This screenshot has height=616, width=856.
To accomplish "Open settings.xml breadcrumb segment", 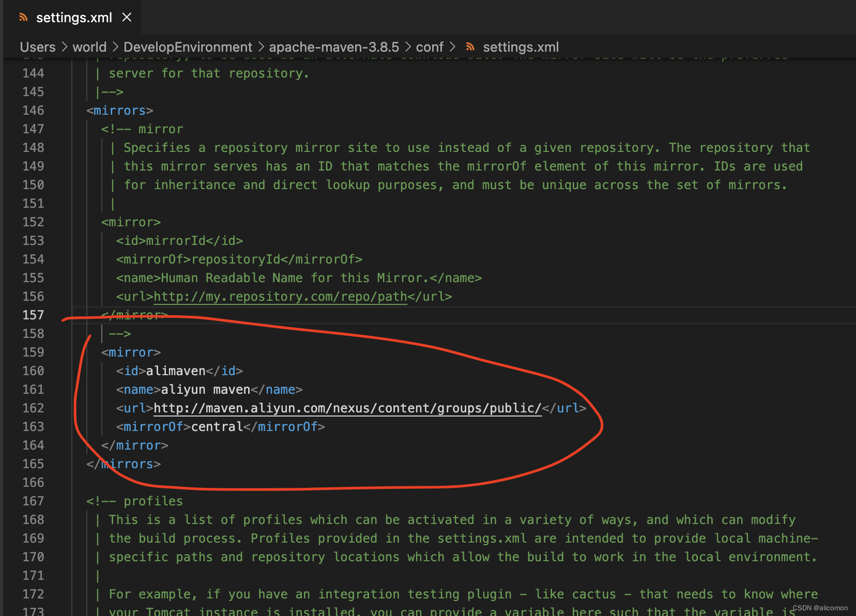I will 521,47.
